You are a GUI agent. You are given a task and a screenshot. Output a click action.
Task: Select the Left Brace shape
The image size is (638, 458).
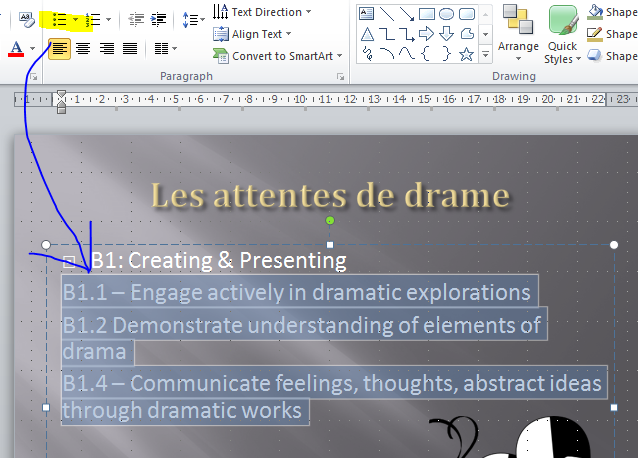426,53
